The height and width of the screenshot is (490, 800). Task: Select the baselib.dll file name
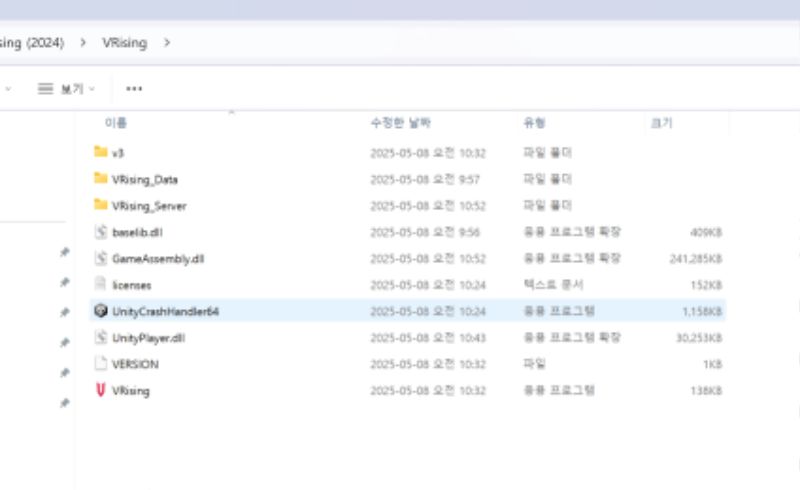(x=137, y=233)
